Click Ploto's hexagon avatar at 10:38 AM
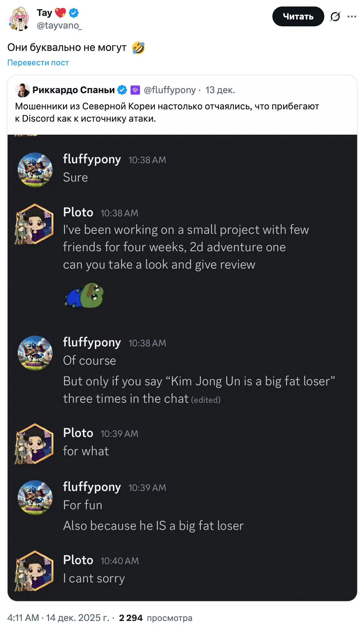 (34, 224)
